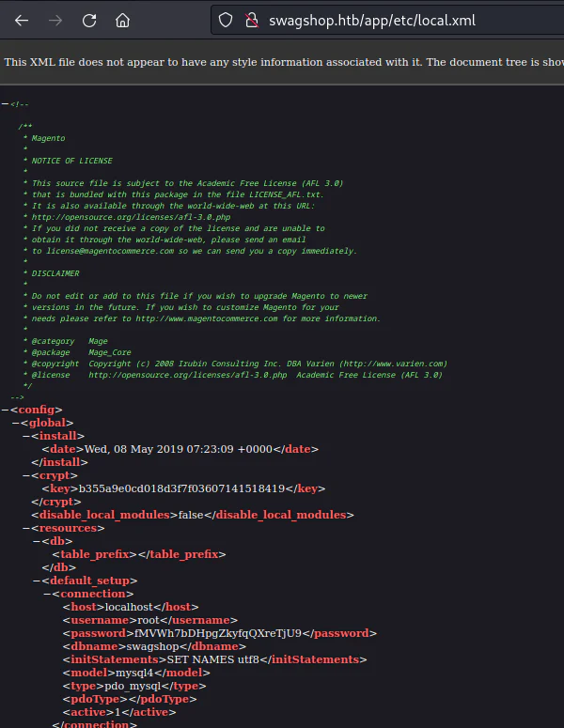
Task: Go back to the previous page
Action: click(x=22, y=21)
